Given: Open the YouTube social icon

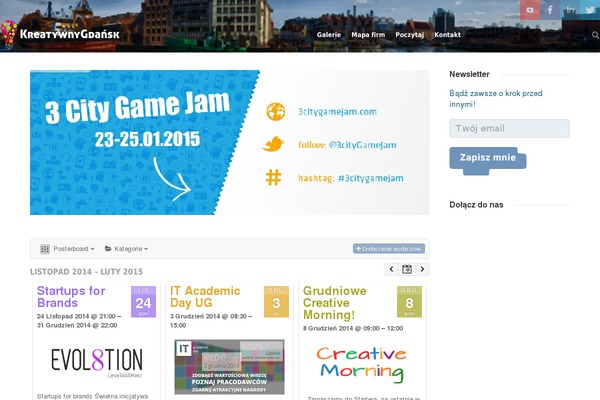Looking at the screenshot, I should (530, 10).
